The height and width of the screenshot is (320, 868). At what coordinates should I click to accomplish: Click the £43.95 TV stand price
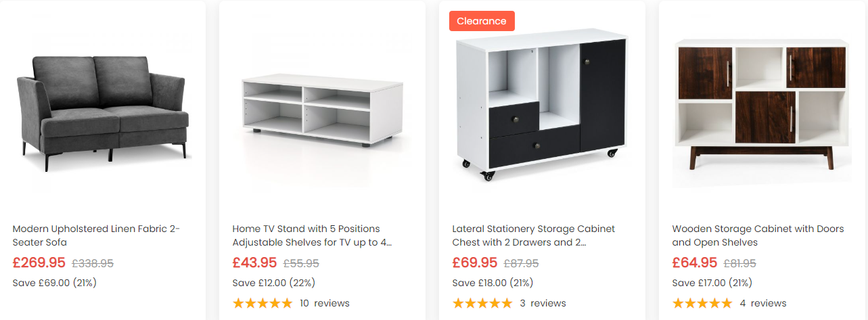pyautogui.click(x=254, y=262)
